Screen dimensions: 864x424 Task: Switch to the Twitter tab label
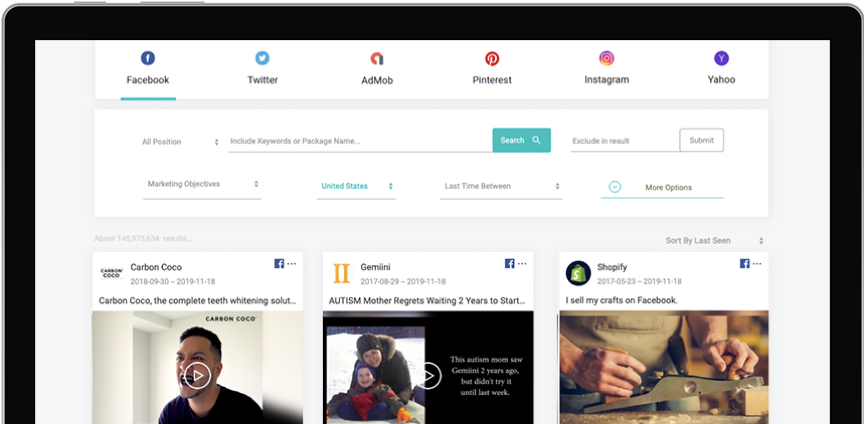click(262, 80)
